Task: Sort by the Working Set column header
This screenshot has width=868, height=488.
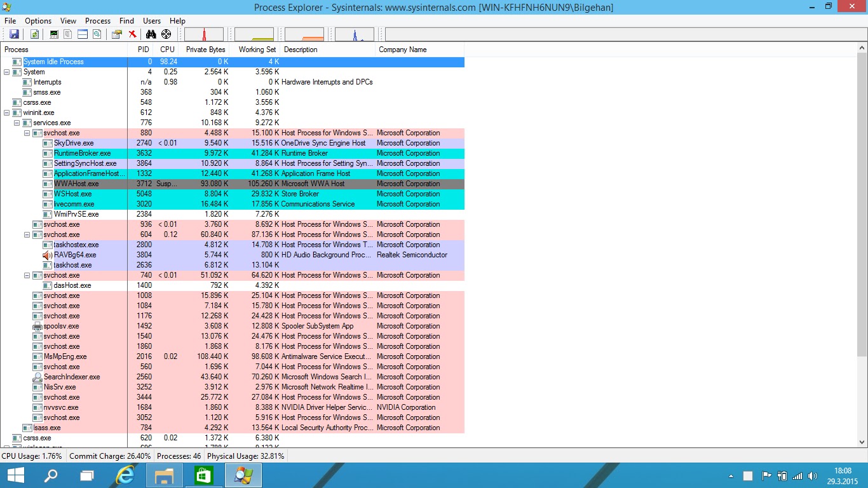Action: point(255,50)
